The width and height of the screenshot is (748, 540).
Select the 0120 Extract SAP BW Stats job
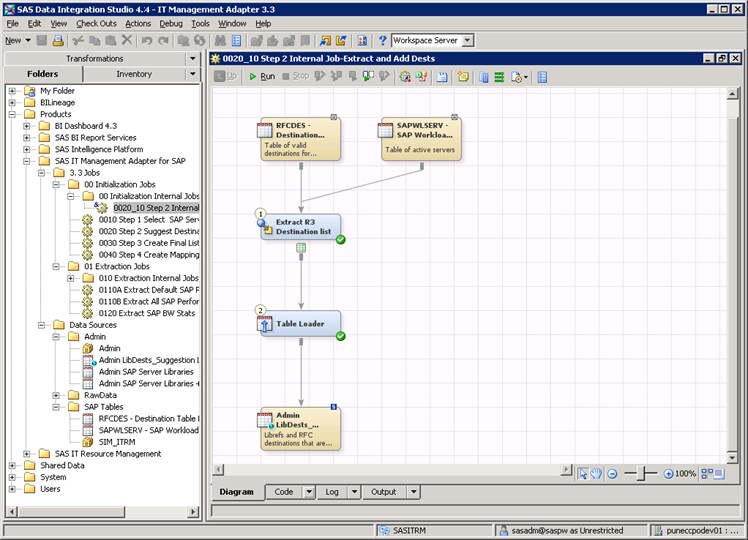pyautogui.click(x=146, y=313)
